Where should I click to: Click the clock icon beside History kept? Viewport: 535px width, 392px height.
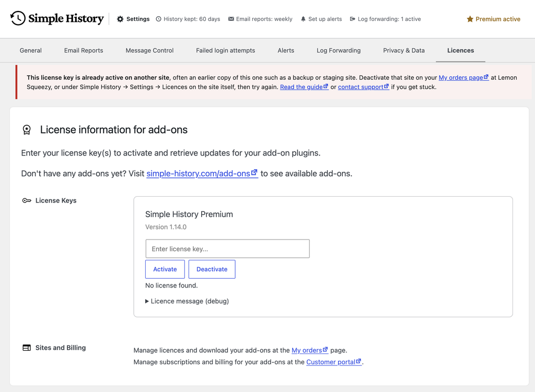159,19
